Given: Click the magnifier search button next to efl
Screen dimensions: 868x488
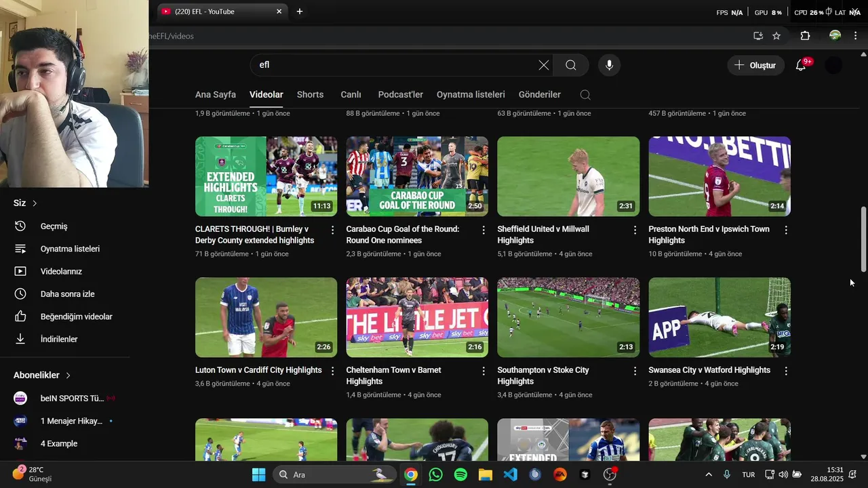Looking at the screenshot, I should tap(571, 65).
